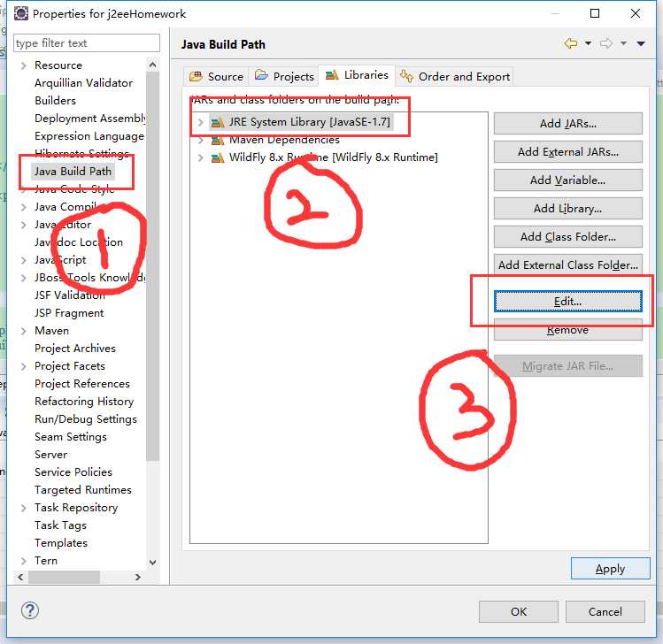Select Templates in the sidebar
This screenshot has height=644, width=663.
[x=61, y=543]
